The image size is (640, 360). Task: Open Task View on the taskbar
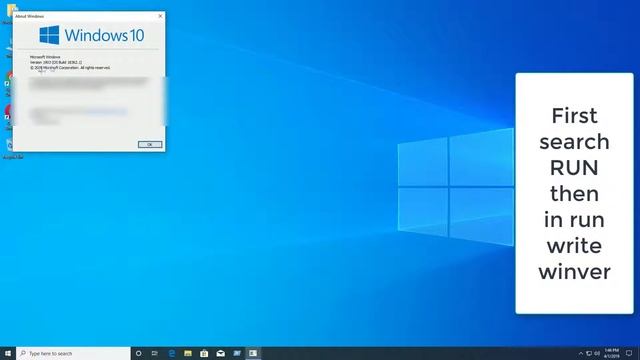[x=155, y=353]
